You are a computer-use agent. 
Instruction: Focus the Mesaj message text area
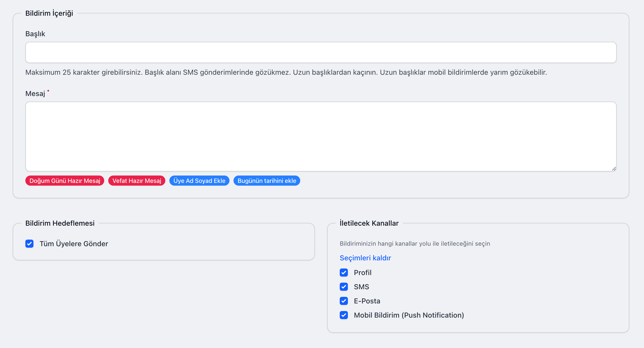[321, 136]
